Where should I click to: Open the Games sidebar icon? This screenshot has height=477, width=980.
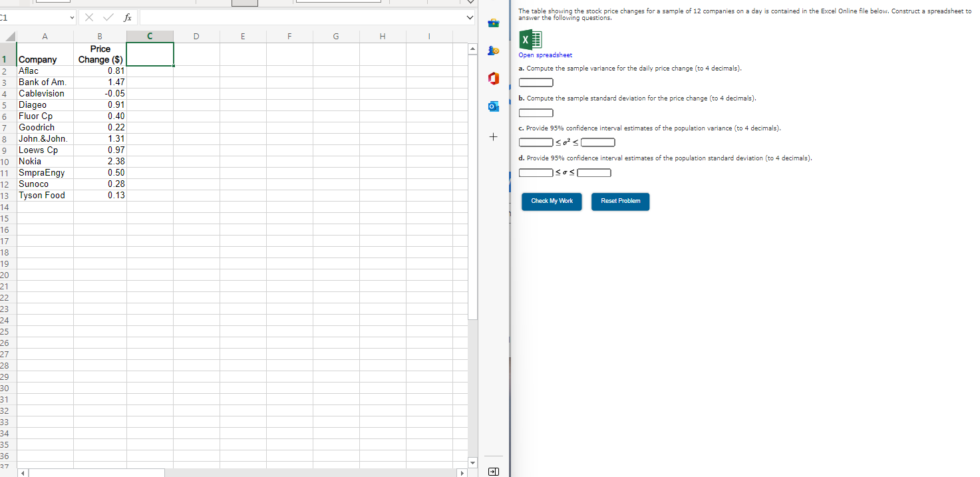click(x=493, y=51)
